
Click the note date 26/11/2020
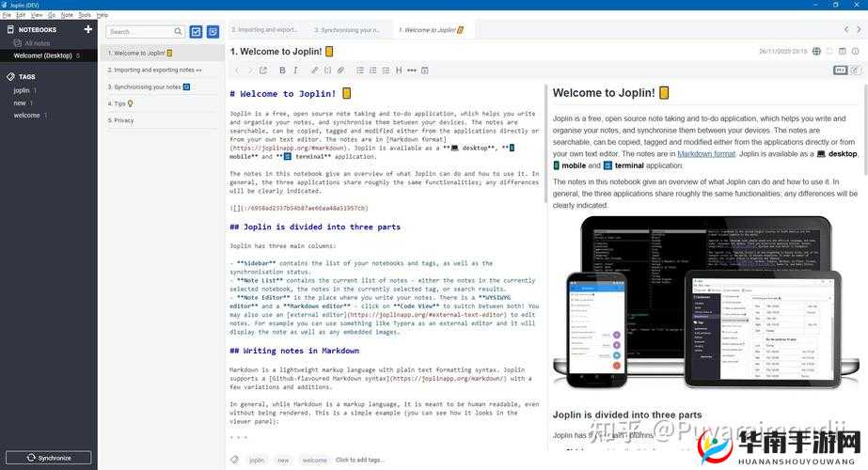782,52
